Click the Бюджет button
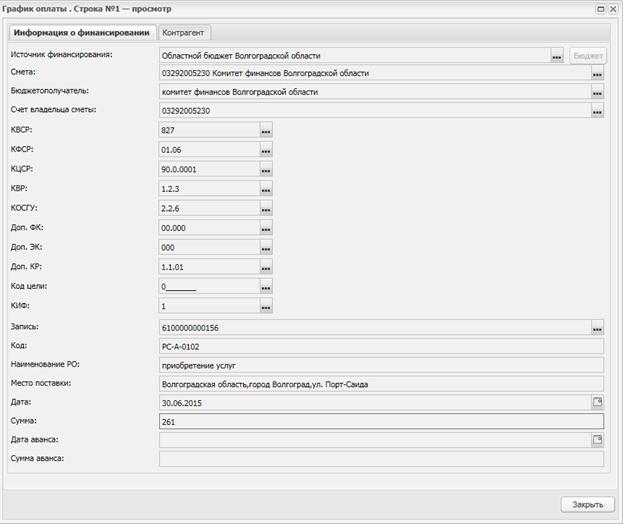This screenshot has height=524, width=623. tap(588, 56)
